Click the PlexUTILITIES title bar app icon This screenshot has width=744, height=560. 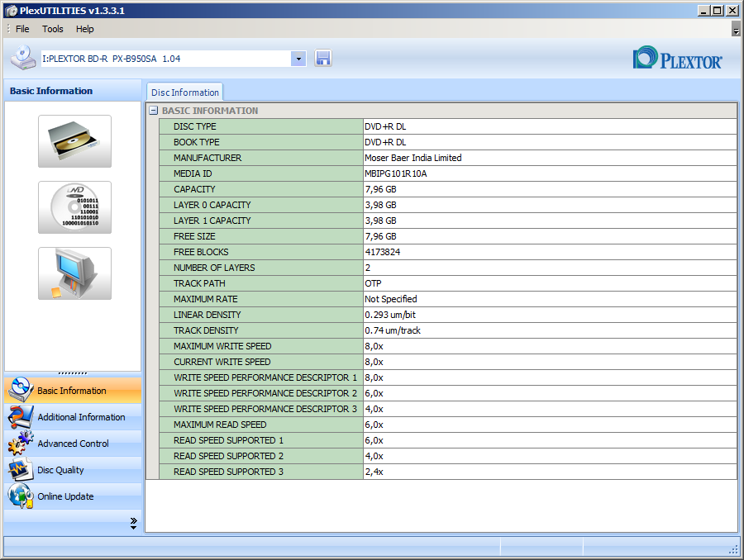pos(11,11)
